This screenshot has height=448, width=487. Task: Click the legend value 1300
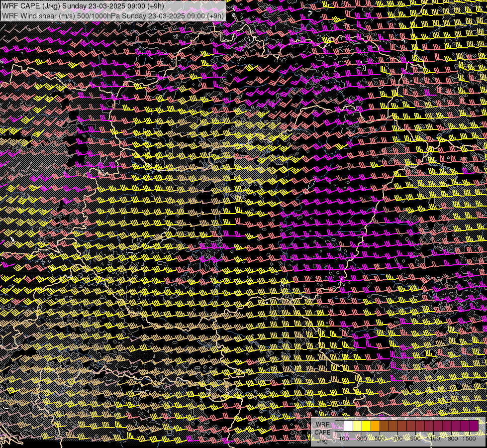click(451, 439)
